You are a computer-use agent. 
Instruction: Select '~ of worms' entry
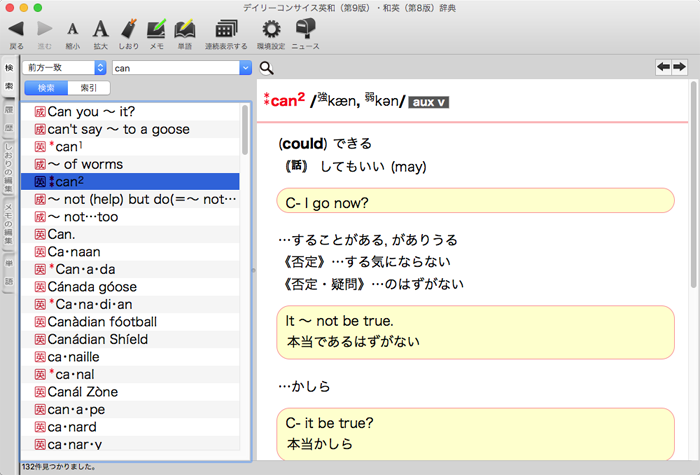(x=130, y=164)
